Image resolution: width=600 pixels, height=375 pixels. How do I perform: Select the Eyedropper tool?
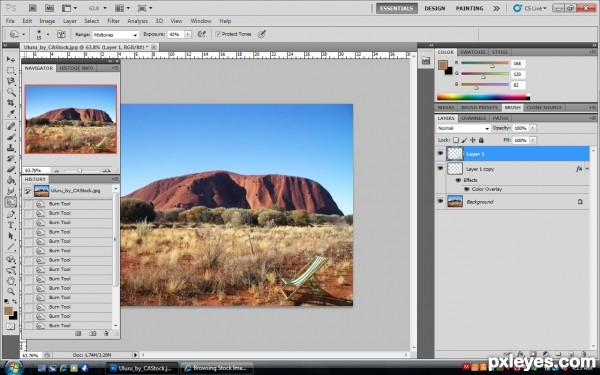click(11, 114)
